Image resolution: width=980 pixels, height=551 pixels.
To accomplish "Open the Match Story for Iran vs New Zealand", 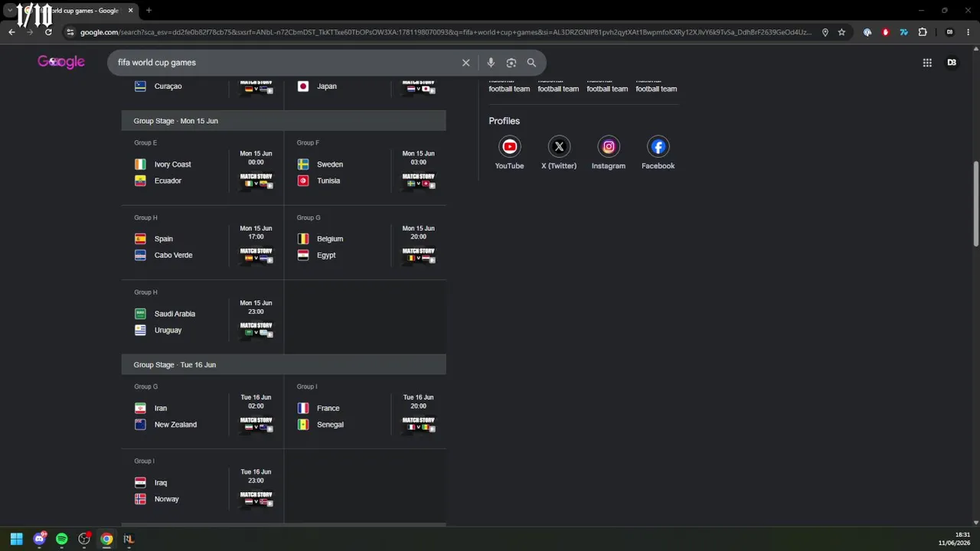I will (x=256, y=424).
